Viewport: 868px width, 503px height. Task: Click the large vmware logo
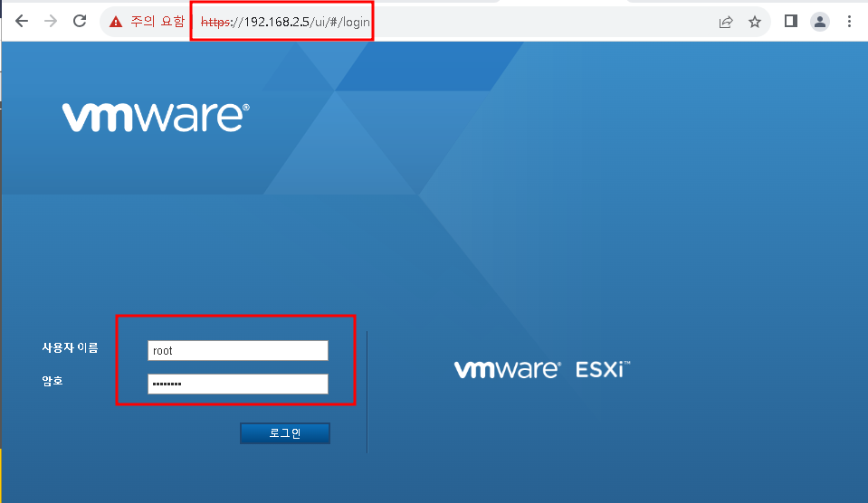156,117
